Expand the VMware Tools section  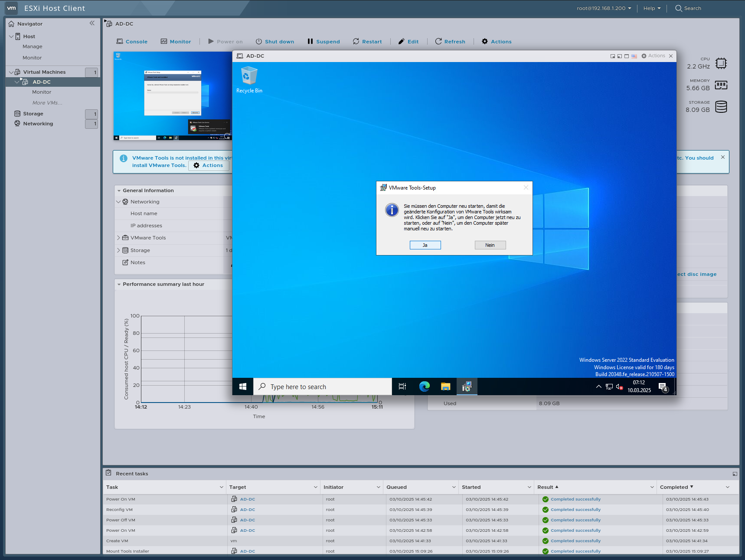(x=118, y=237)
